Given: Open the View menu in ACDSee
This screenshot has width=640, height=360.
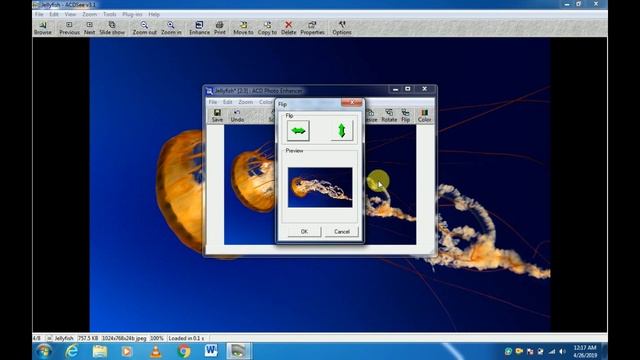Looking at the screenshot, I should [x=70, y=14].
